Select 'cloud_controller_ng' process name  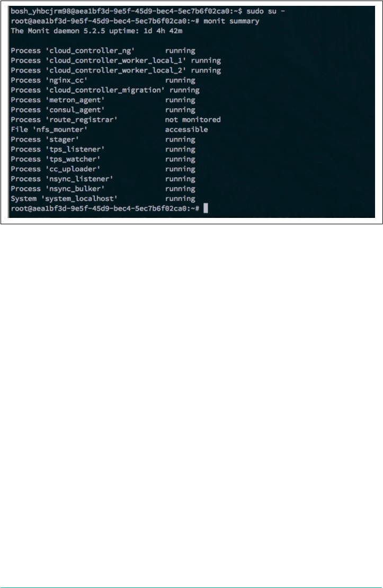point(90,51)
